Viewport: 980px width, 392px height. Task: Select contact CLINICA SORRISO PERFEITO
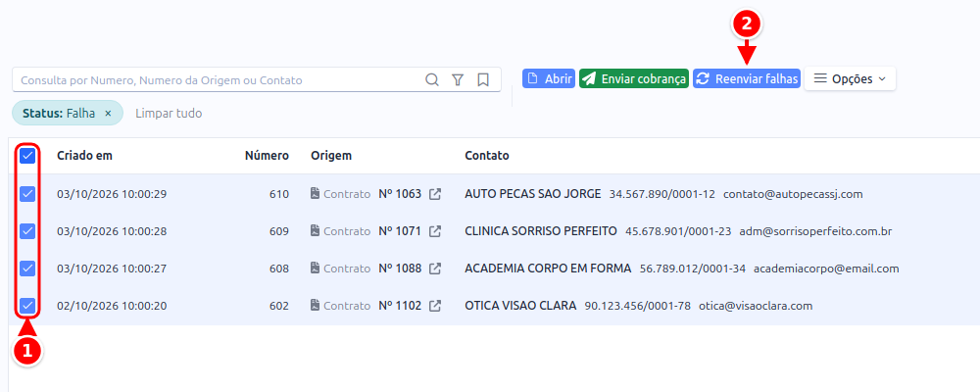point(541,231)
